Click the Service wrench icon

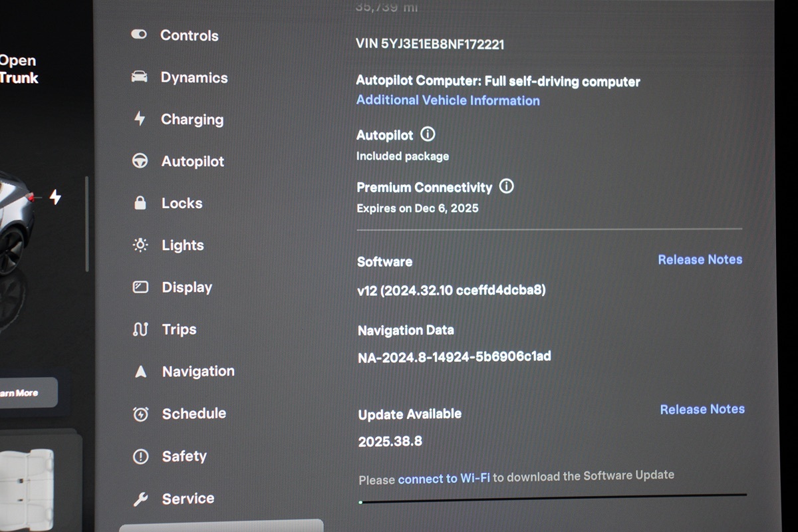[140, 499]
